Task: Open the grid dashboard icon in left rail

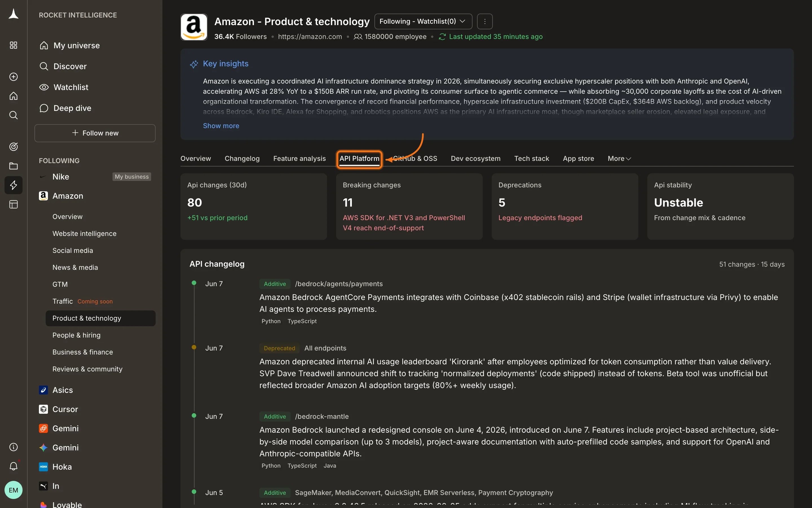Action: pyautogui.click(x=14, y=45)
